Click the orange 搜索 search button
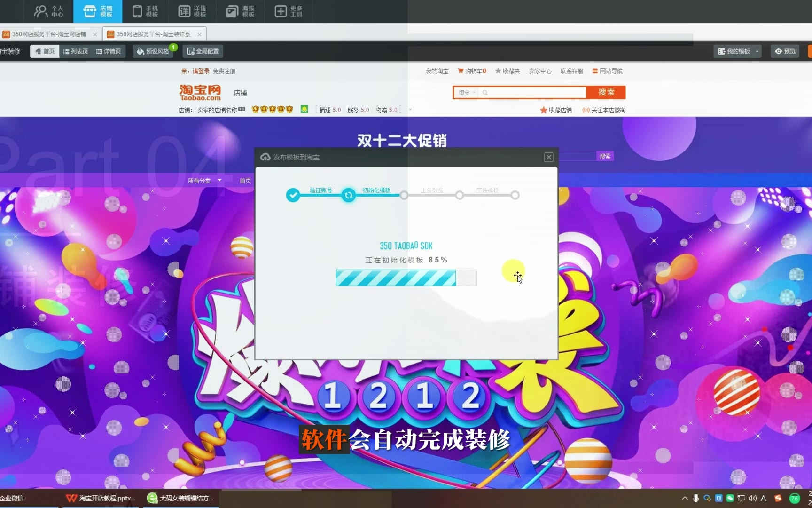This screenshot has height=508, width=812. pyautogui.click(x=606, y=92)
